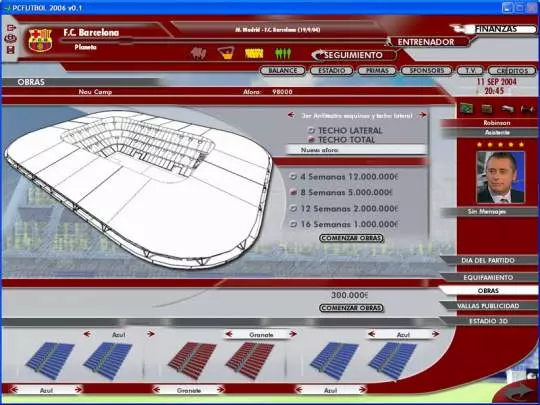Open the SEGUIMIENTO menu

[x=353, y=55]
